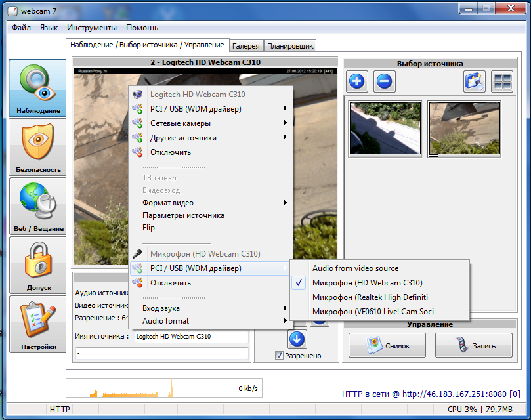This screenshot has height=420, width=531.
Task: Click the disconnect icon beside audio Отключить
Action: pyautogui.click(x=137, y=282)
